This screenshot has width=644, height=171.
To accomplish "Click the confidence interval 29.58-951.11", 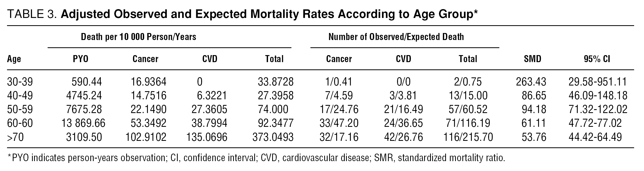I will [x=598, y=82].
